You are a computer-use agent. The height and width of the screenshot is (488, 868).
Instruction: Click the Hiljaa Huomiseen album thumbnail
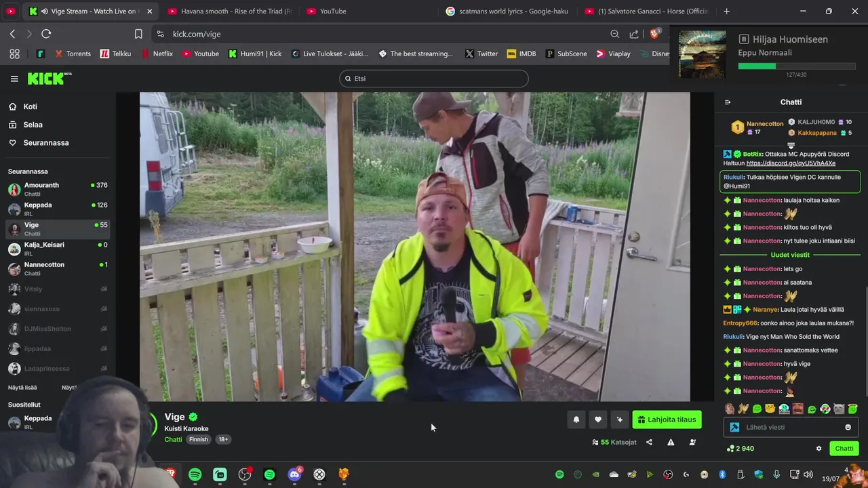703,54
